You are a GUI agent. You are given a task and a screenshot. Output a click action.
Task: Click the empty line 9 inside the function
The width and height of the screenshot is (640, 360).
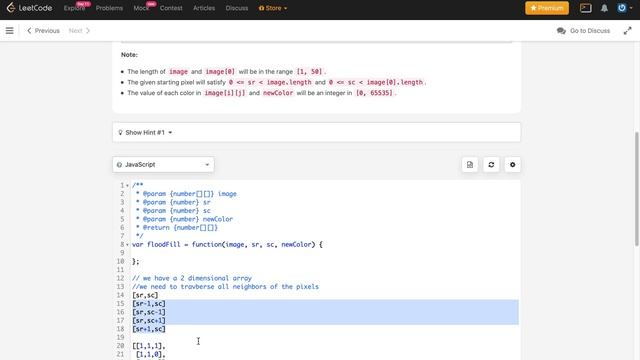325,253
